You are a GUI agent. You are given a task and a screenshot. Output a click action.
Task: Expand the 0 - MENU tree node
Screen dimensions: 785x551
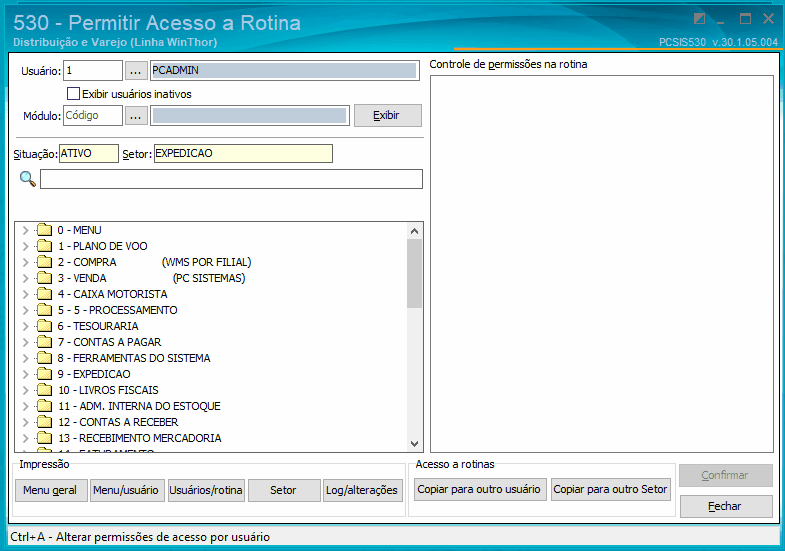[x=26, y=230]
